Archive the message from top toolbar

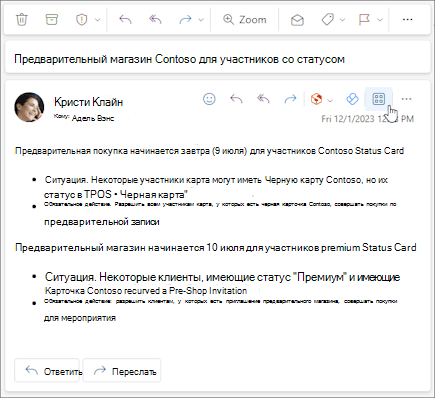tap(52, 19)
